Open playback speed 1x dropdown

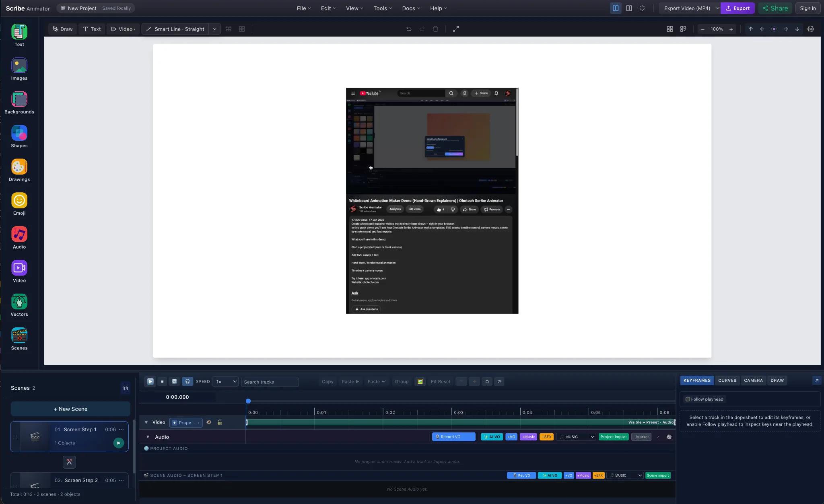pyautogui.click(x=225, y=381)
